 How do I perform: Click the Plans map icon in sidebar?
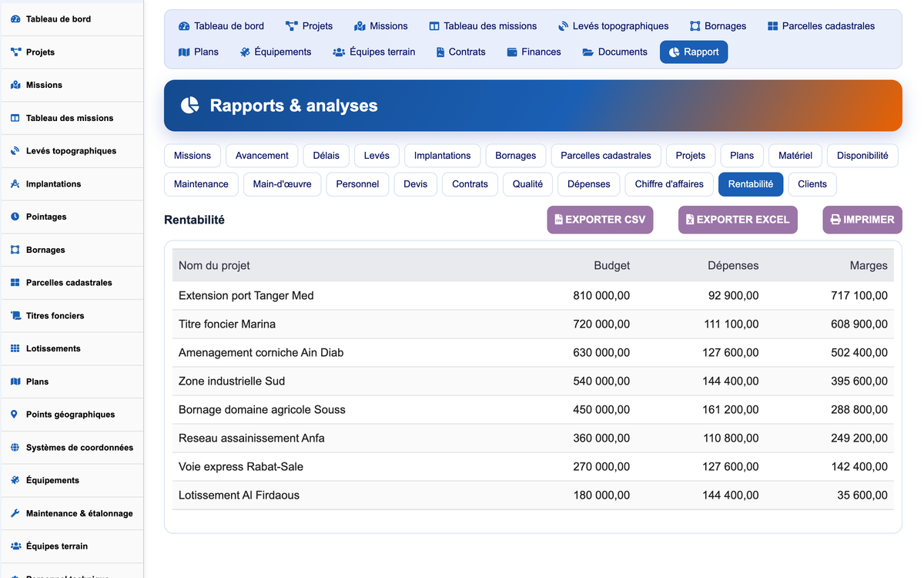(x=15, y=381)
